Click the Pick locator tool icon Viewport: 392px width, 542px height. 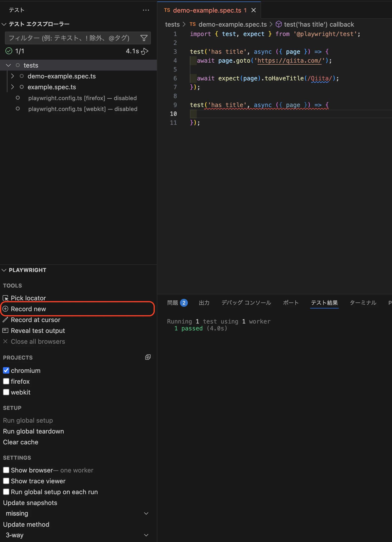click(5, 298)
